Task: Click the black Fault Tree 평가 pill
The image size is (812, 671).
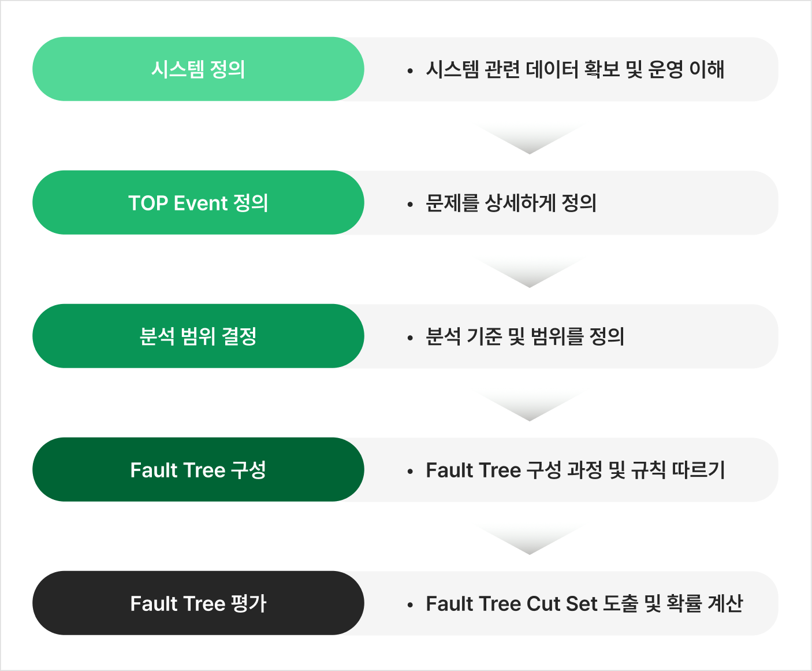Action: 198,603
